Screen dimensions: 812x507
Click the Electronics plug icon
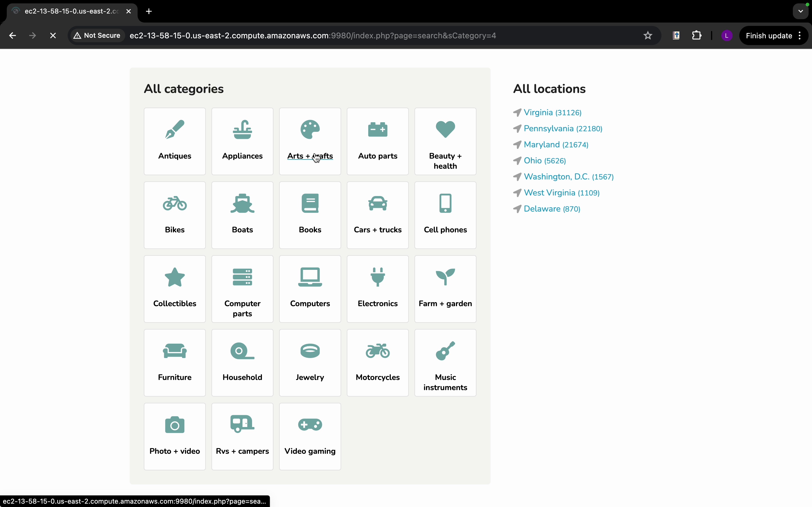(x=378, y=277)
